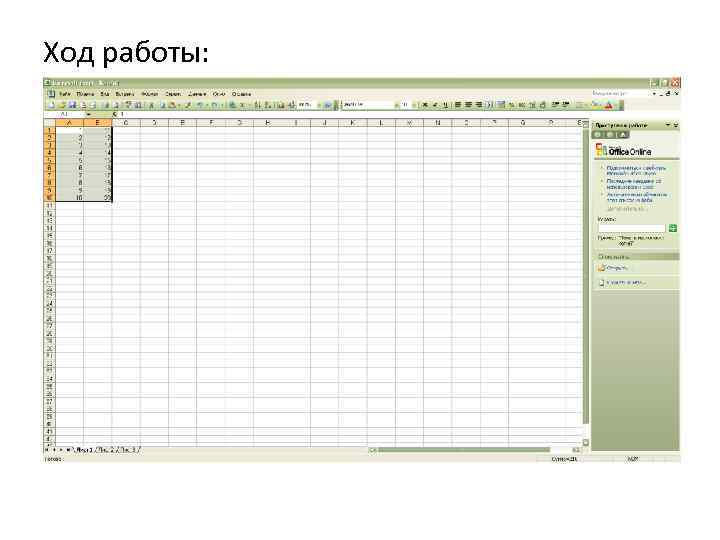Go Home in the task pane
Viewport: 720px width, 540px height.
pyautogui.click(x=623, y=135)
